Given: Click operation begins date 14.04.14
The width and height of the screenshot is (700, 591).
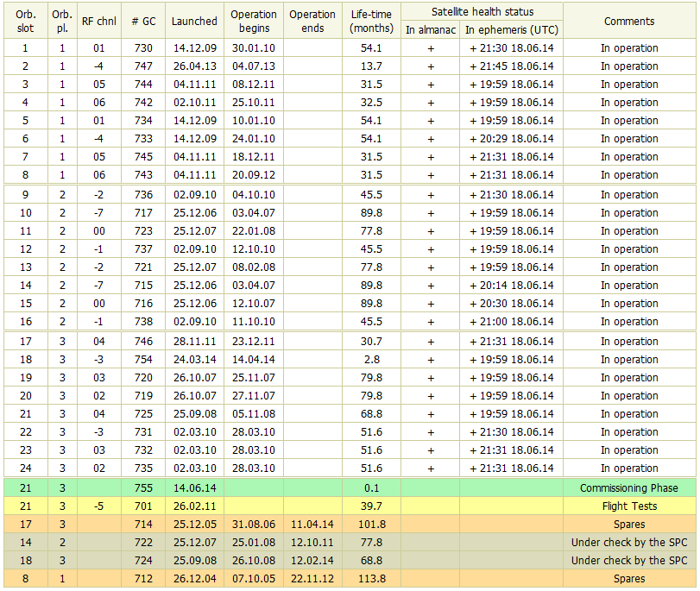Looking at the screenshot, I should 254,360.
